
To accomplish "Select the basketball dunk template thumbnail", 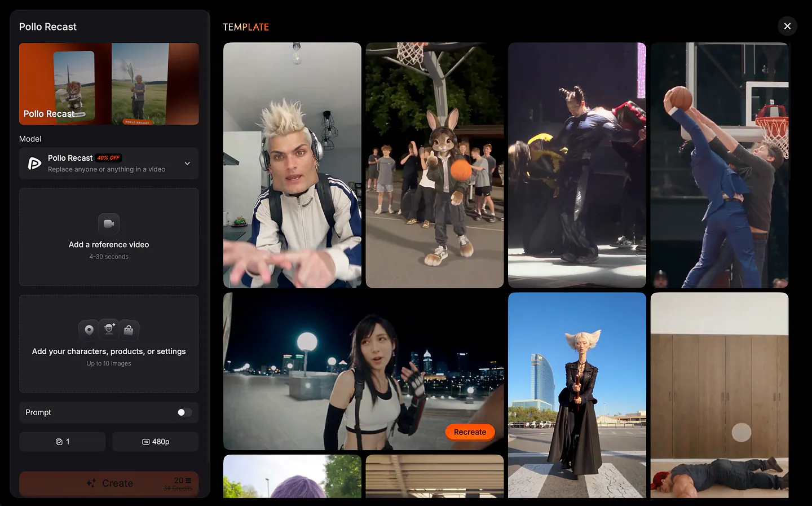I will point(720,165).
